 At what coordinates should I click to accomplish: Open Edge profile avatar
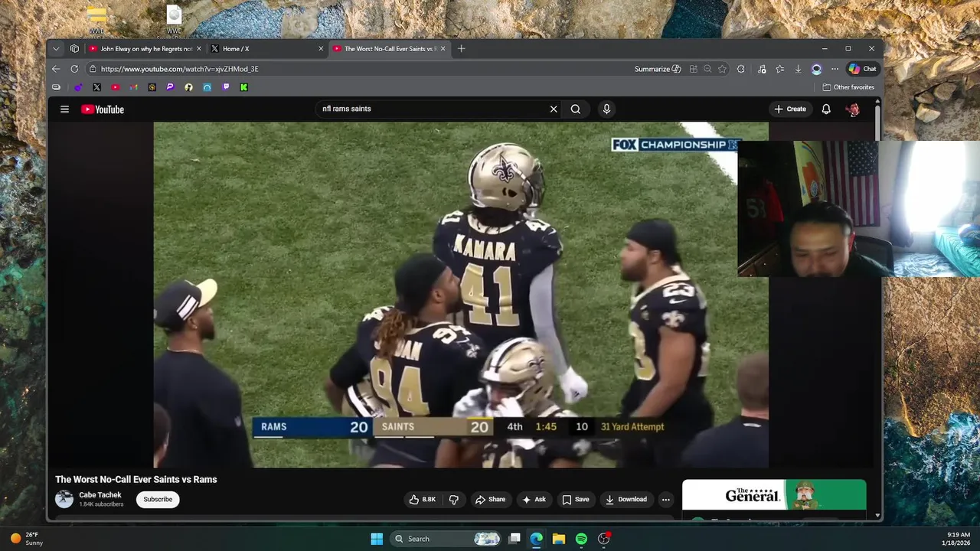click(x=817, y=69)
